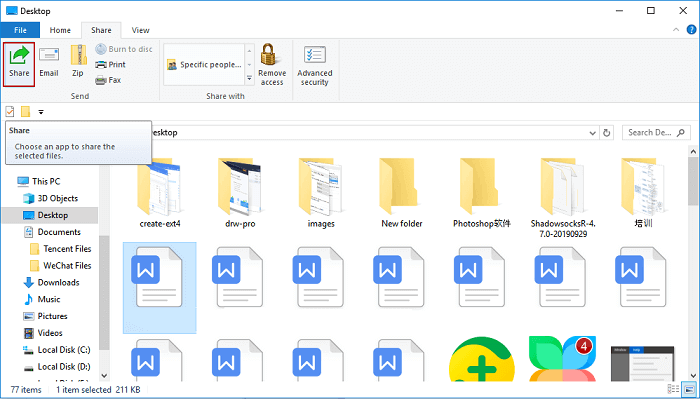This screenshot has width=700, height=399.
Task: Click the file list scrollbar down arrow
Action: [x=693, y=376]
